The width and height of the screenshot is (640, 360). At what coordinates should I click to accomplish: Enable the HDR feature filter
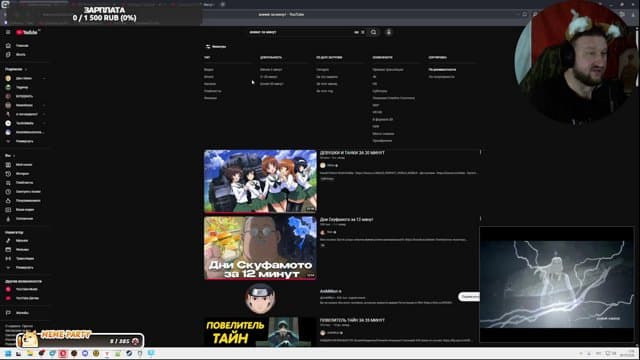pyautogui.click(x=376, y=126)
